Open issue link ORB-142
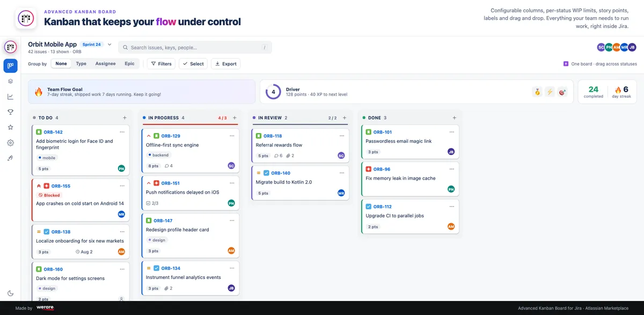This screenshot has width=644, height=315. (x=53, y=132)
